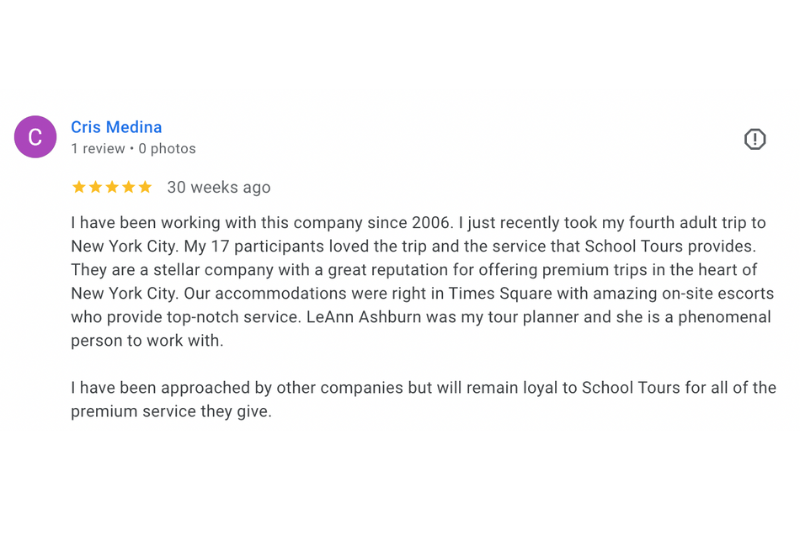Click the "0 photos" text
Viewport: 800px width, 533px height.
pos(167,149)
